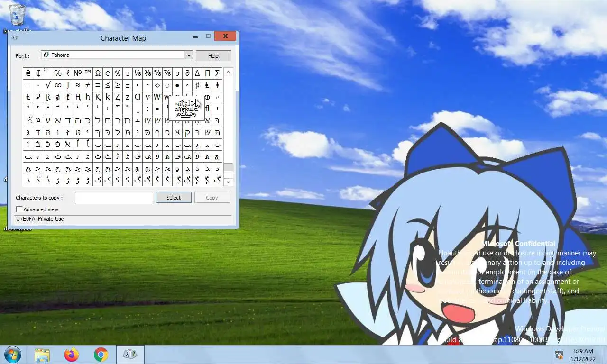Select capital W with hook Ⱳ cell
The height and width of the screenshot is (364, 607).
tap(157, 97)
